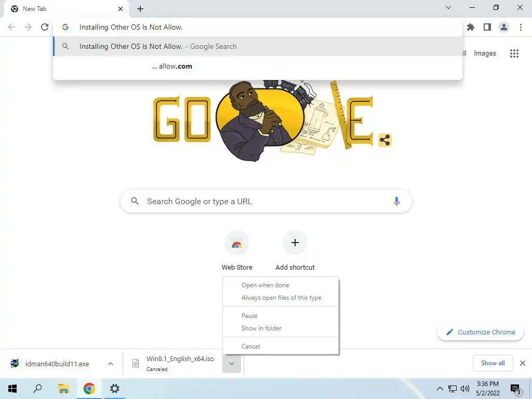Click the Win8.1_English_x64.iso download item
532x399 pixels.
[174, 364]
